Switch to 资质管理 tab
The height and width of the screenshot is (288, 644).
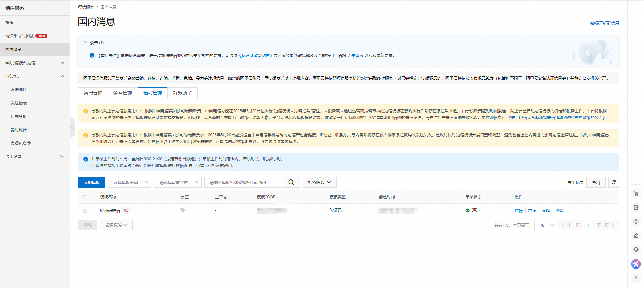pyautogui.click(x=93, y=93)
